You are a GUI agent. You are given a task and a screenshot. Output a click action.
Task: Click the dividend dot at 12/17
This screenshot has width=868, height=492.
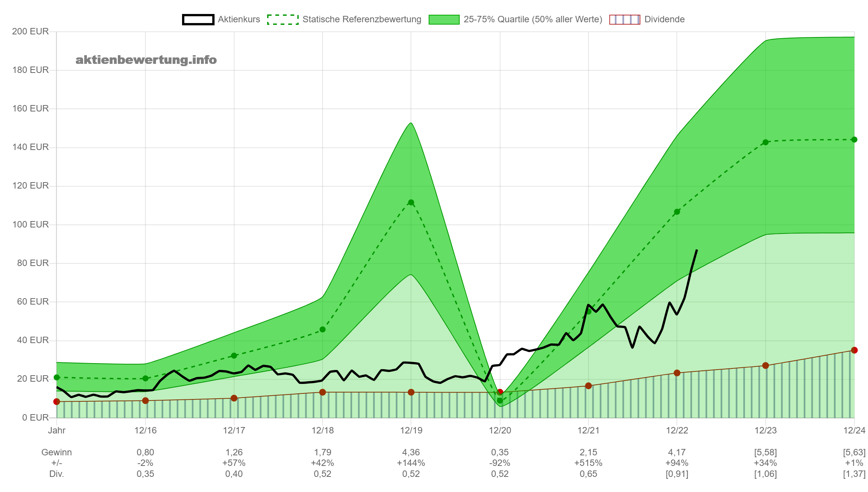[x=234, y=398]
